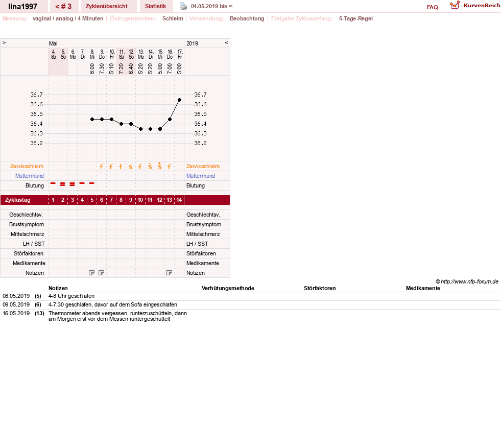Select the temperature point on 17 May

click(180, 100)
